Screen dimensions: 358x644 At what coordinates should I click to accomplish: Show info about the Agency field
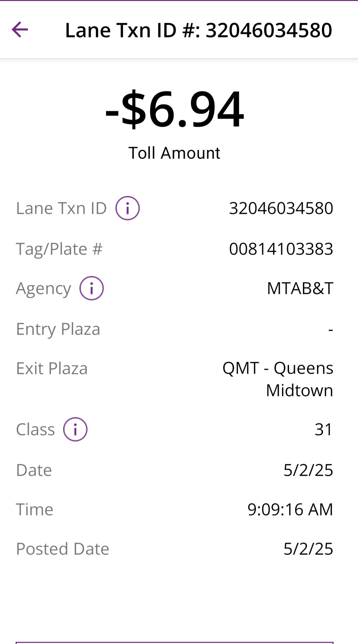[91, 288]
